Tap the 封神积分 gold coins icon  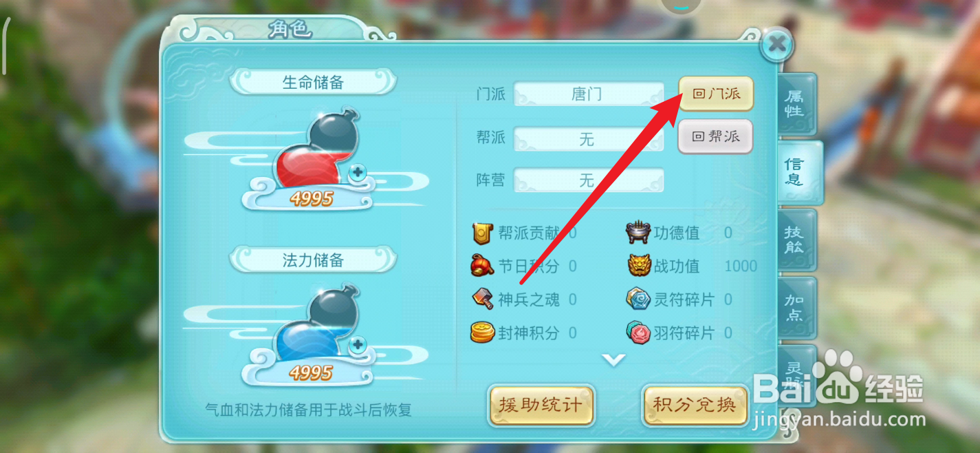[x=483, y=333]
